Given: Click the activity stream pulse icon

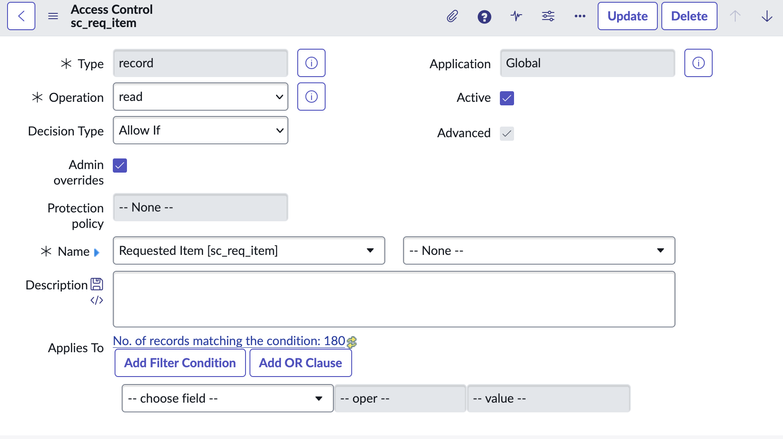Looking at the screenshot, I should 516,16.
